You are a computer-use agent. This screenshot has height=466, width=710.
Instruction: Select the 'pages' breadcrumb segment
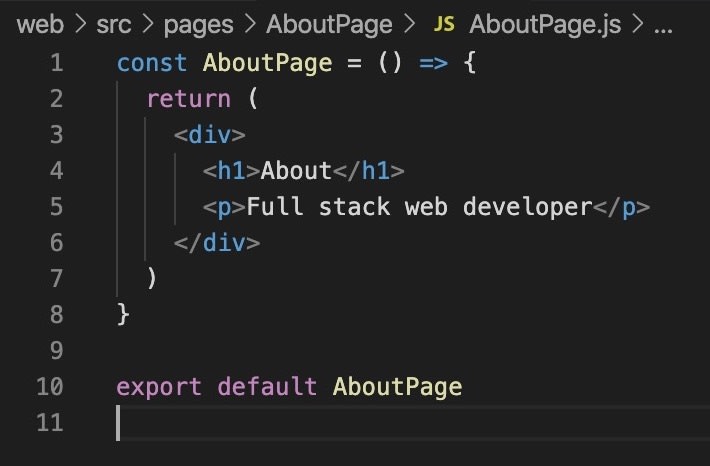pos(198,25)
